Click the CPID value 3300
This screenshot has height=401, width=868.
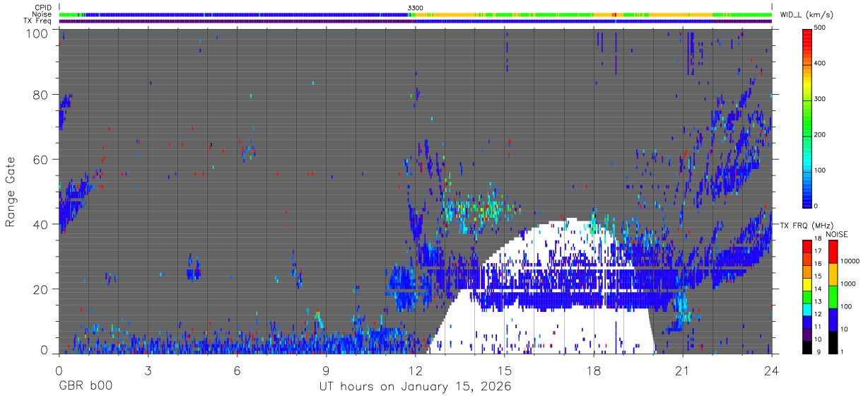[416, 8]
